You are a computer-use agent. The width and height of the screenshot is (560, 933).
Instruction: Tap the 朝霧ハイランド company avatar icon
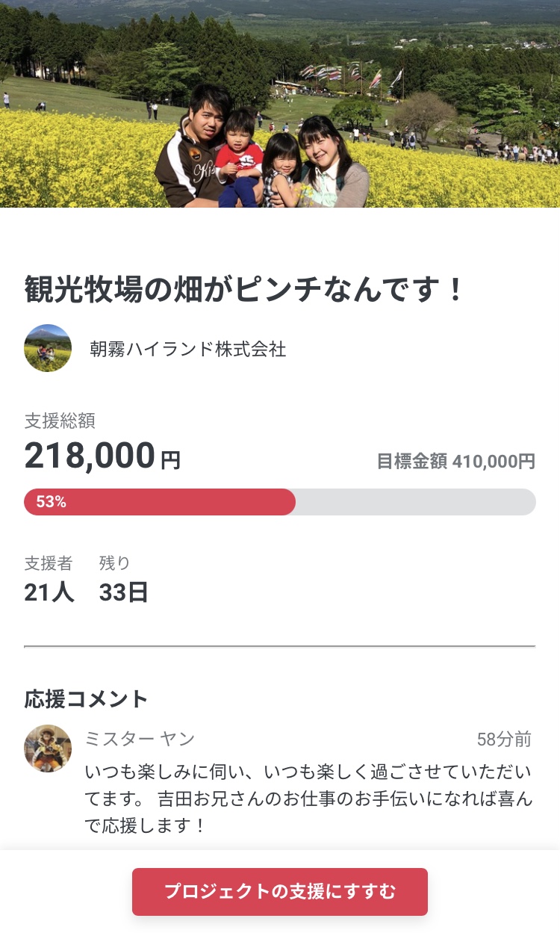click(48, 348)
